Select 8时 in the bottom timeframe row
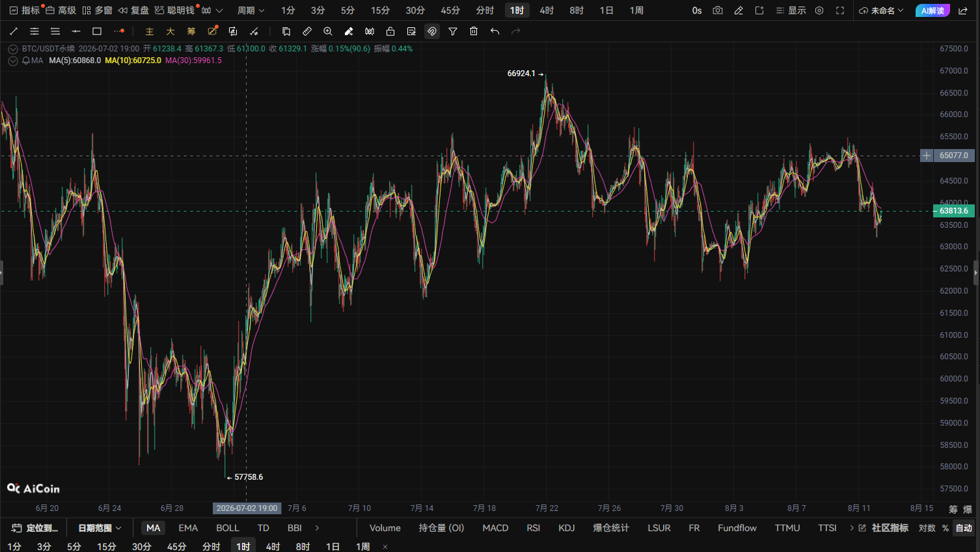Screen dimensions: 980x552 click(303, 546)
